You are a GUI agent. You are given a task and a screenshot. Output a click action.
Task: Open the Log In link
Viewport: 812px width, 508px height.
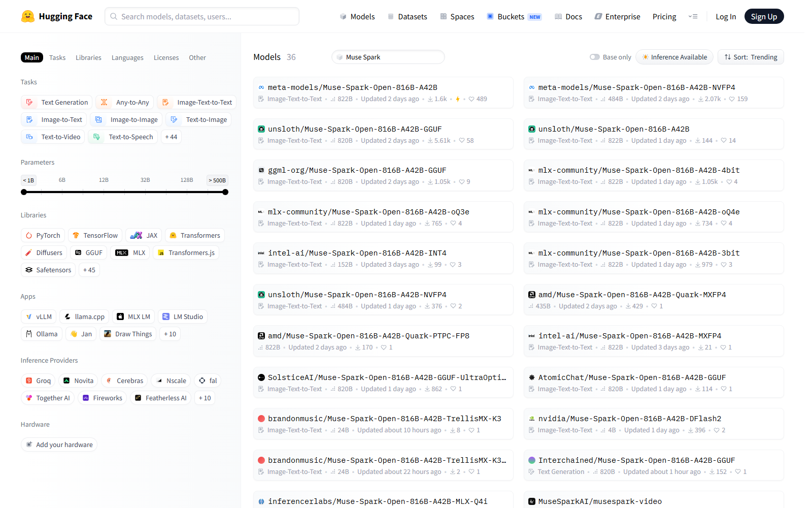(726, 16)
